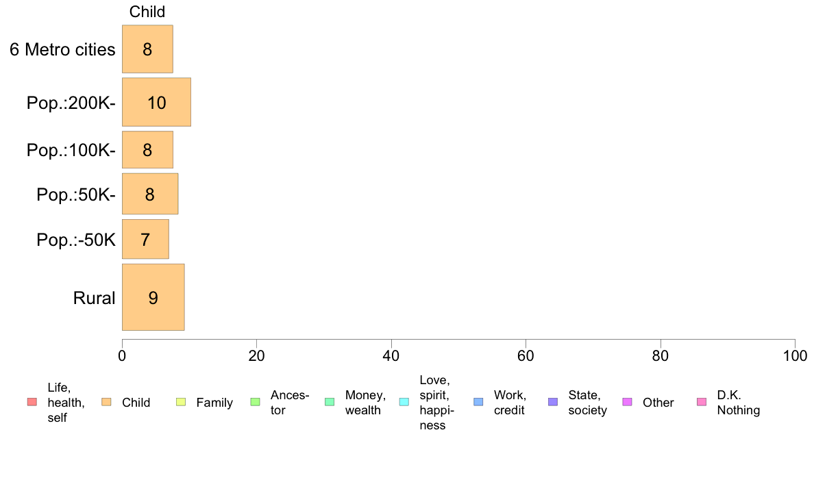Click the Child column header label
Viewport: 814px width, 504px height.
(147, 12)
